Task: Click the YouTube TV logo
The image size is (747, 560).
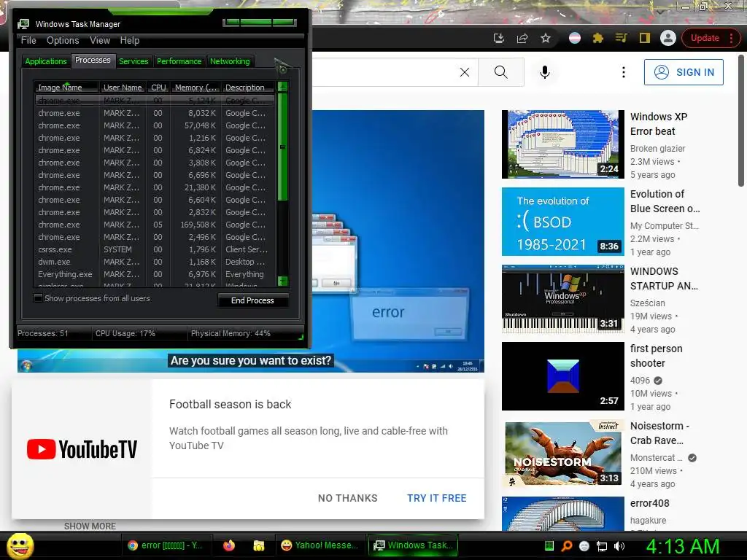Action: (82, 449)
